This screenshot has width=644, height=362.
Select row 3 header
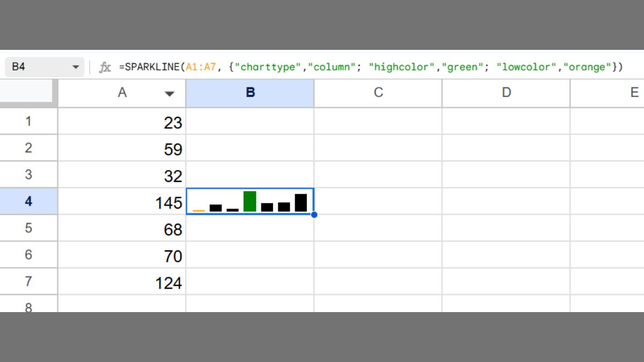coord(28,175)
